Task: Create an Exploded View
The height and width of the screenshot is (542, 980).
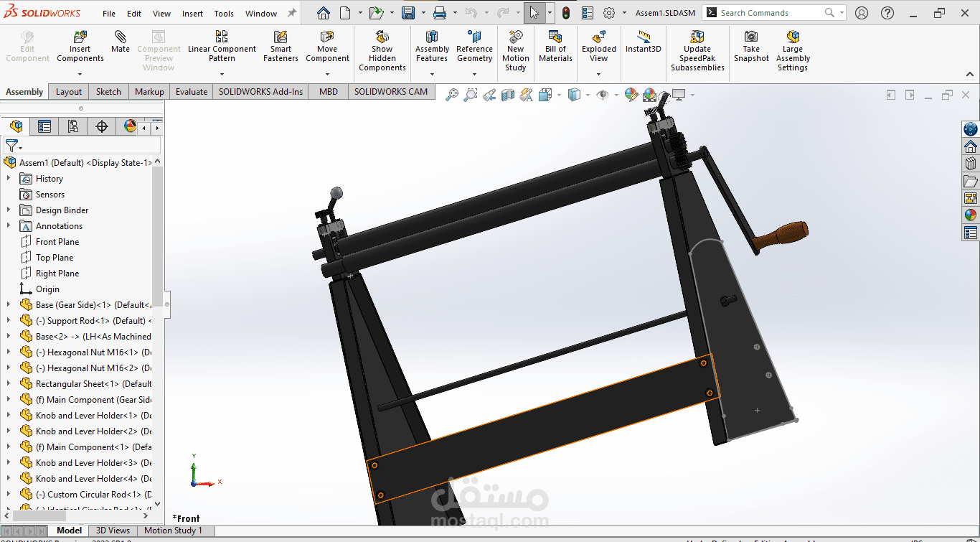Action: pos(599,47)
